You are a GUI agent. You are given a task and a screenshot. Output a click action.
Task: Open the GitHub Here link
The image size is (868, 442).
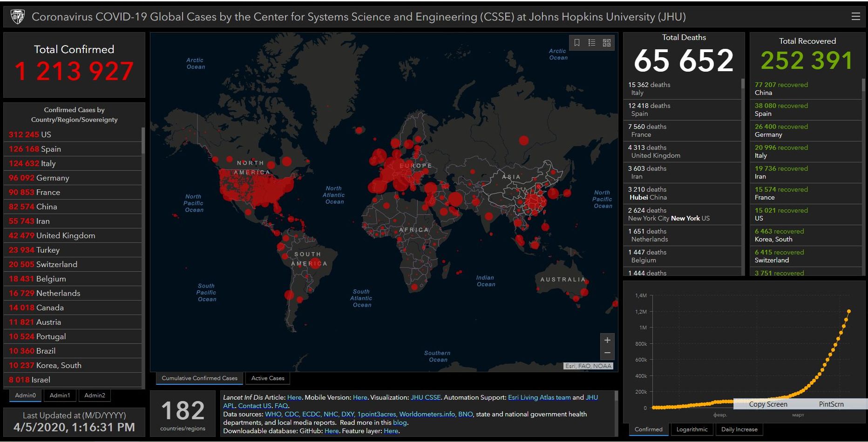tap(332, 431)
